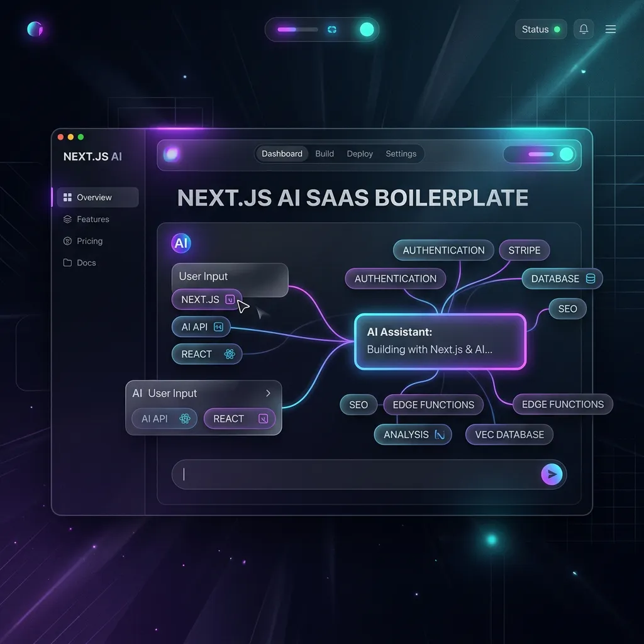Click the SEO node beside EDGE FUNCTIONS
Viewport: 644px width, 644px height.
[358, 404]
